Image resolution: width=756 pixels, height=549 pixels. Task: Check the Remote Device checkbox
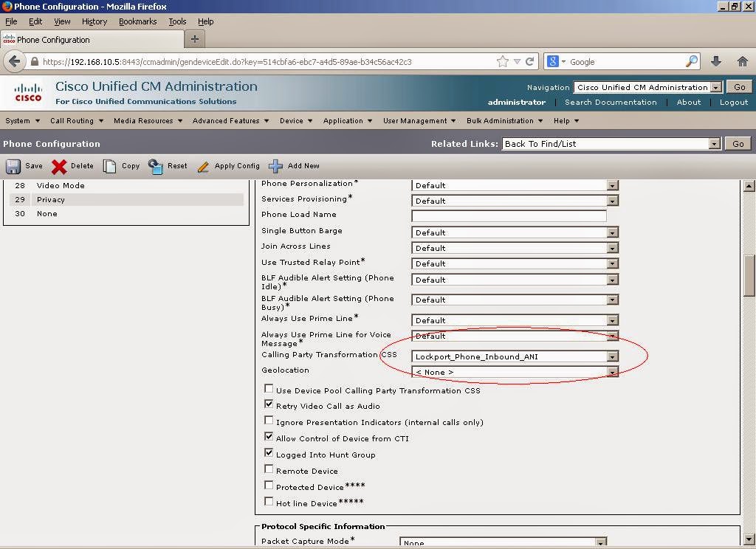pyautogui.click(x=269, y=469)
